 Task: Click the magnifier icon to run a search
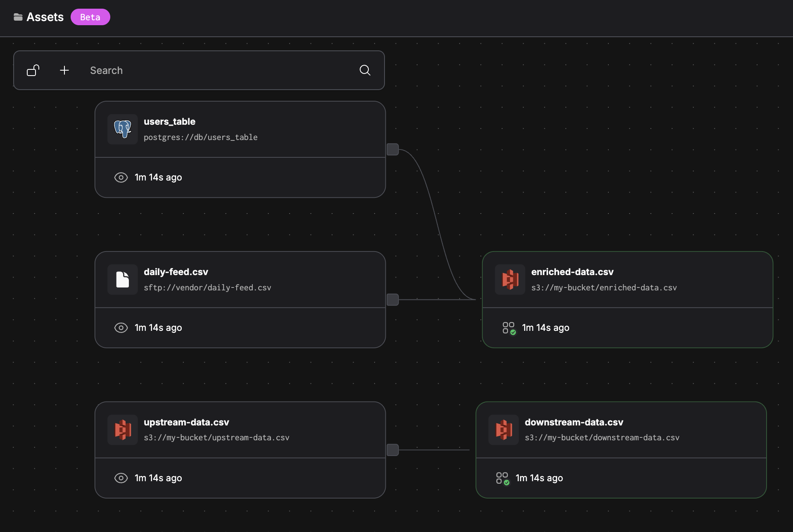pos(365,70)
